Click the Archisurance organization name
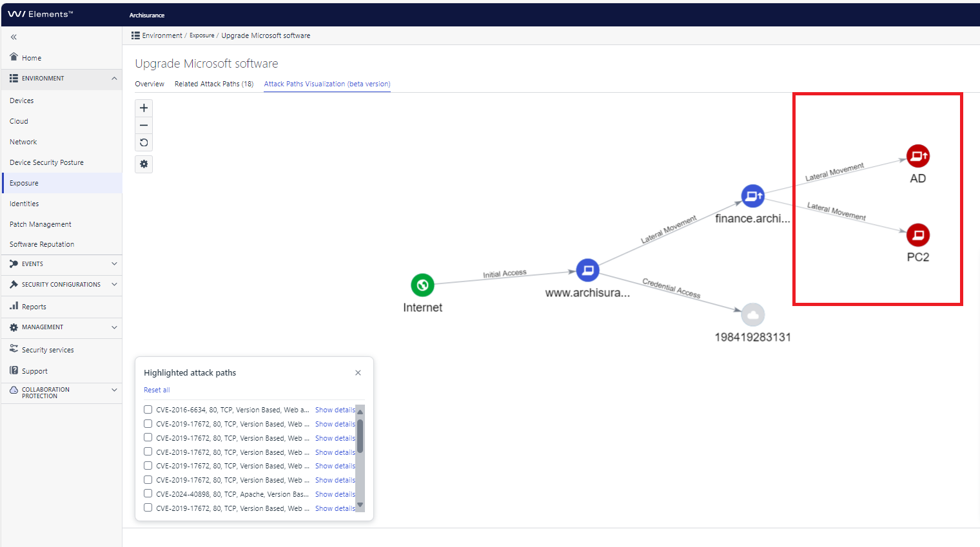The height and width of the screenshot is (547, 980). point(147,15)
